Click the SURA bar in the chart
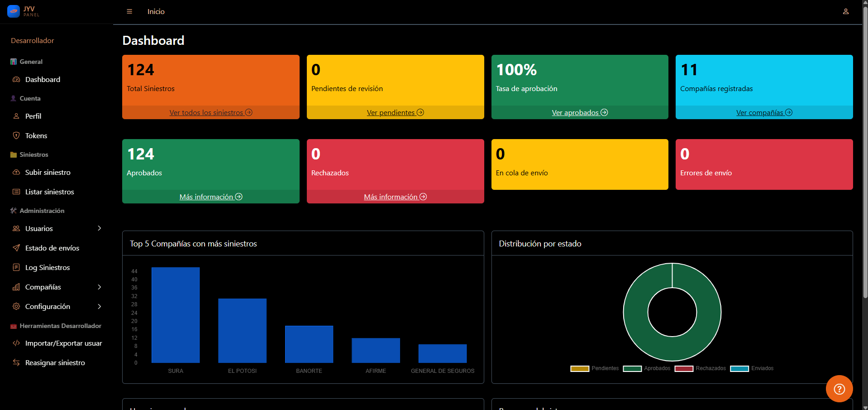Screen dimensions: 868x410 click(176, 315)
